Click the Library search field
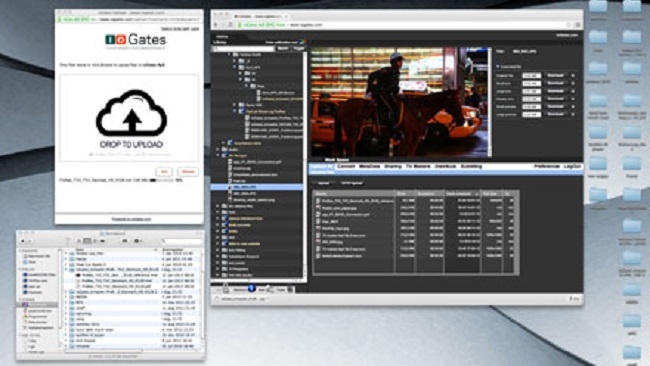 tap(244, 49)
